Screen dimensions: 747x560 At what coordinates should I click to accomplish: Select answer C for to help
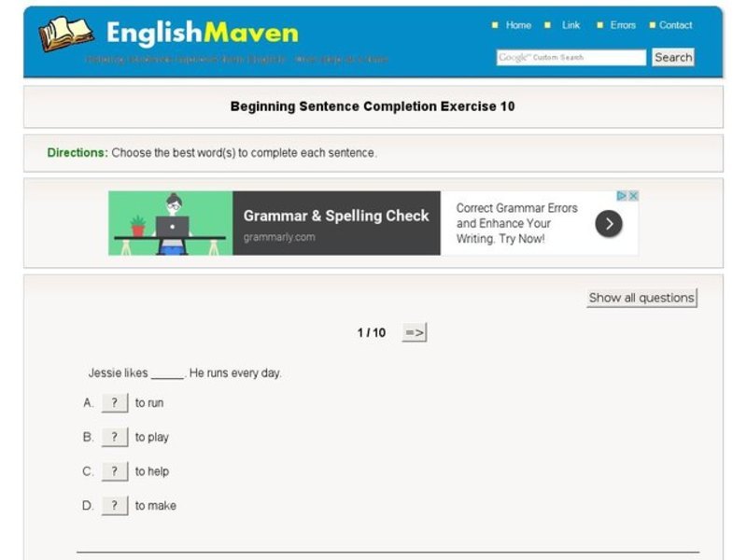coord(114,471)
